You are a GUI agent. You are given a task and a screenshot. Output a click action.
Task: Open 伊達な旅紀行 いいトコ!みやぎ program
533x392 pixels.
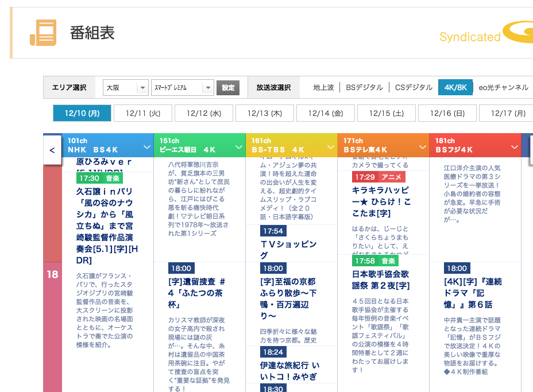click(289, 371)
